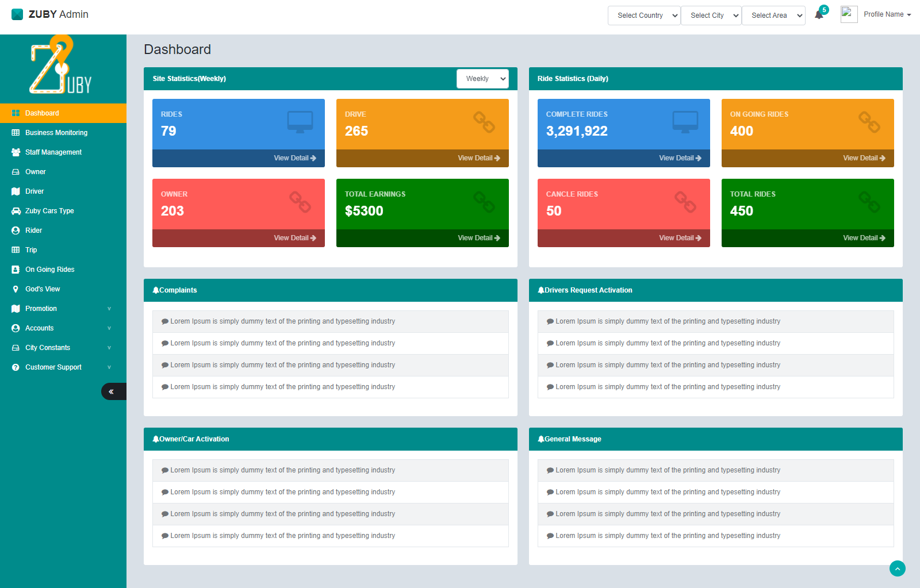Click the teal app icon beside ZUBY Admin
Viewport: 920px width, 588px height.
17,14
